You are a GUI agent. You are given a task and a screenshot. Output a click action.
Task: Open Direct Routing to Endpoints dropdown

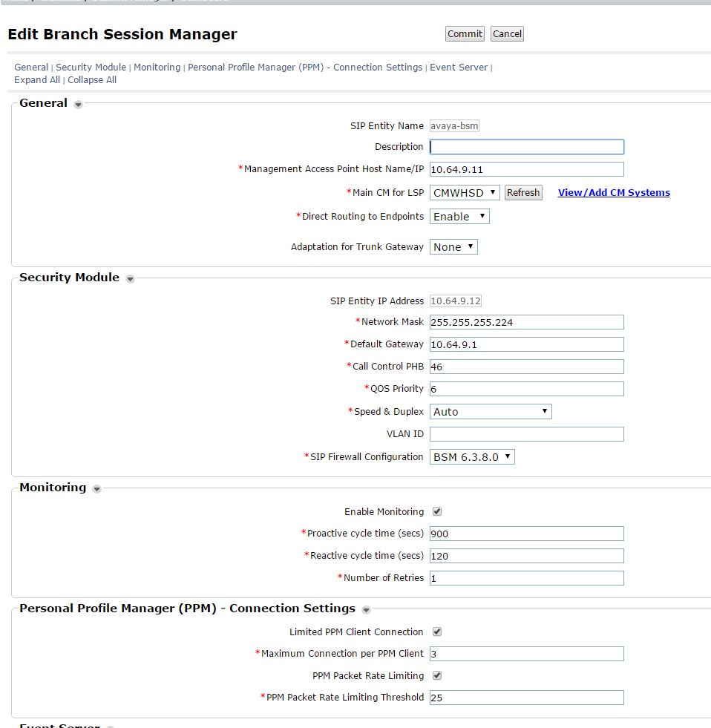(x=459, y=217)
